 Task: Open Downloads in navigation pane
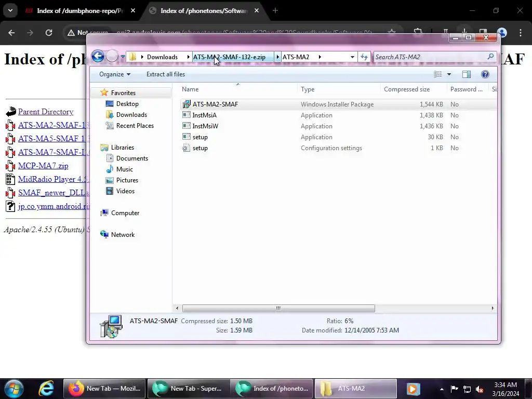click(x=131, y=115)
